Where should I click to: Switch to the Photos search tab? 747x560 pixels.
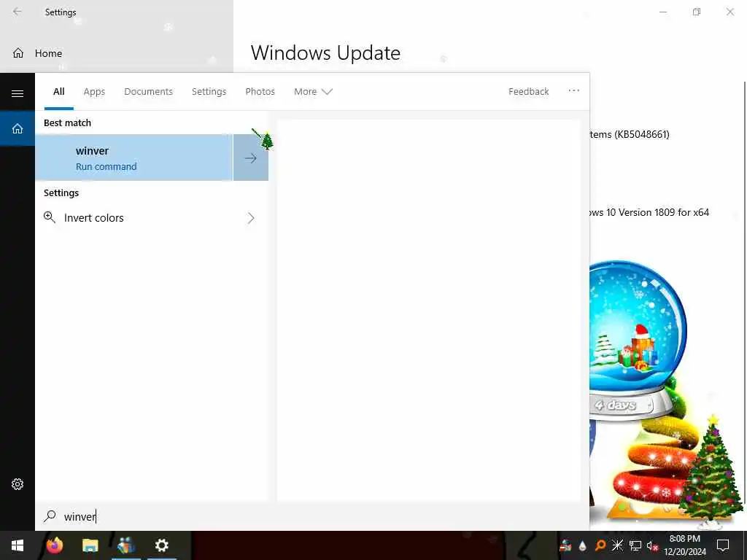260,91
